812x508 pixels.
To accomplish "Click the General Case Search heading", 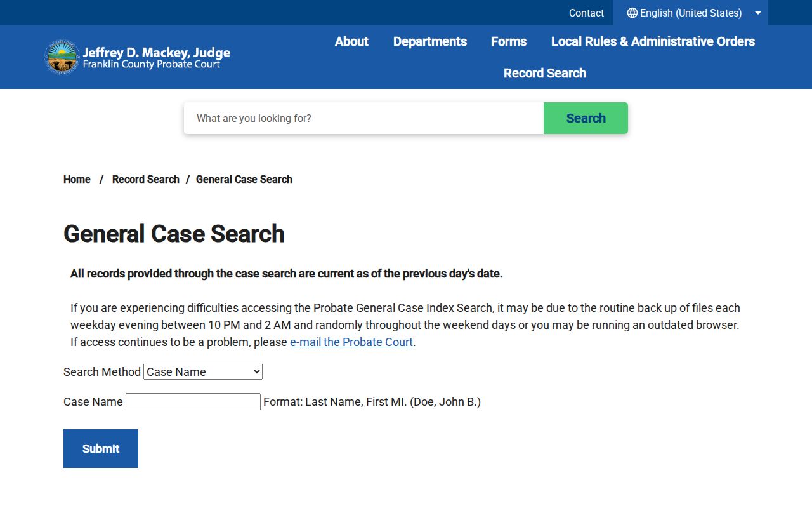I will 174,234.
